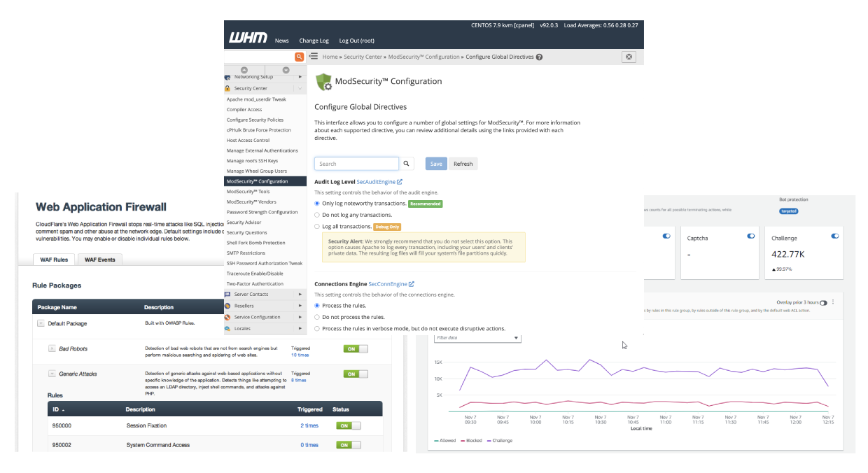The width and height of the screenshot is (868, 473).
Task: Click the orange sidebar search icon
Action: click(300, 57)
